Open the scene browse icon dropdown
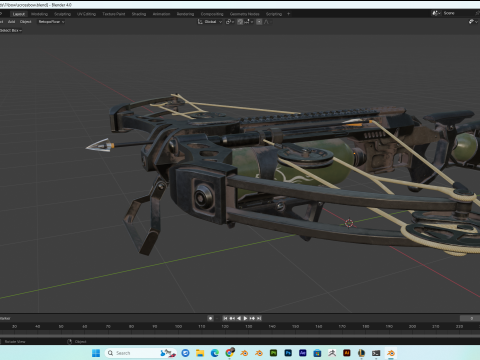This screenshot has height=360, width=480. [436, 13]
